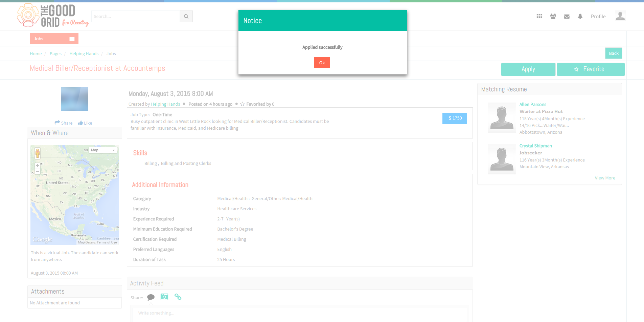Viewport: 644px width, 322px height.
Task: Go to Home breadcrumb
Action: click(36, 53)
